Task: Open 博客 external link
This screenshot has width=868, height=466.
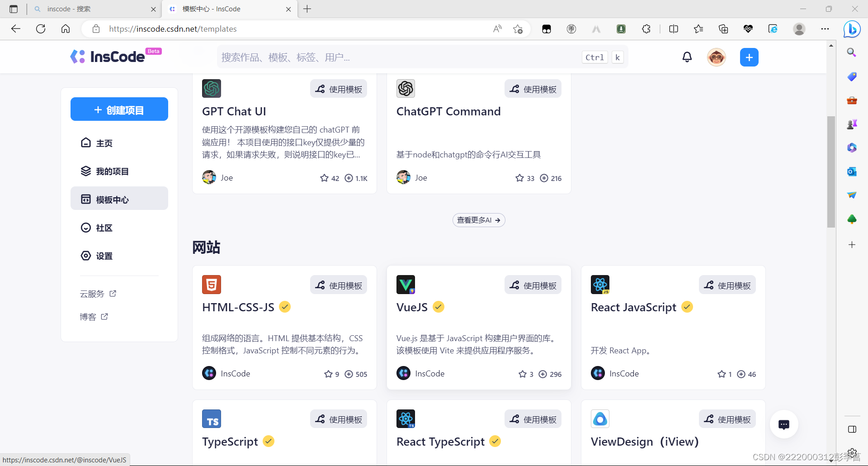Action: (x=94, y=316)
